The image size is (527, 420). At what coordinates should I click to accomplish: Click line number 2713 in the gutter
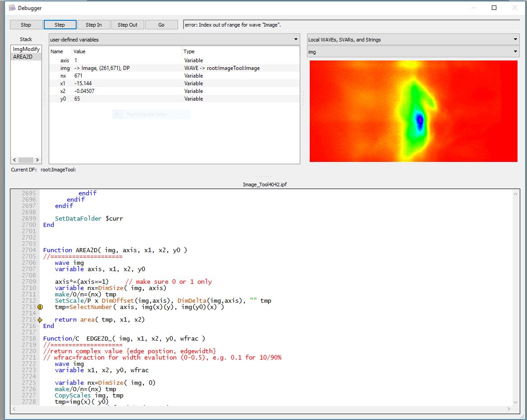click(29, 307)
